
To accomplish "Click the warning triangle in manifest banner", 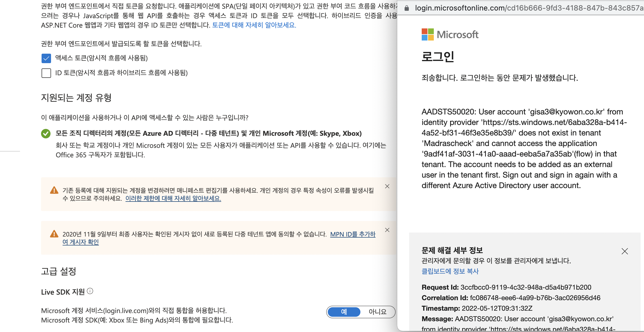I will tap(54, 190).
